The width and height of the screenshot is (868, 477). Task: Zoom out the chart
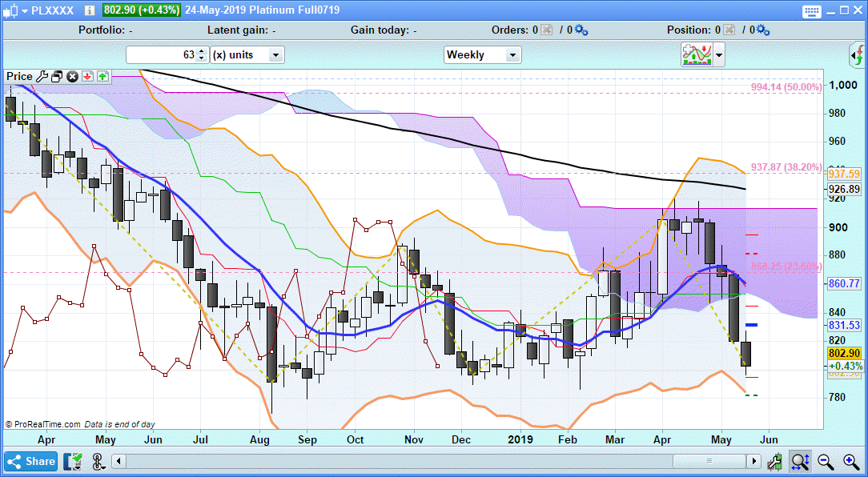point(826,461)
